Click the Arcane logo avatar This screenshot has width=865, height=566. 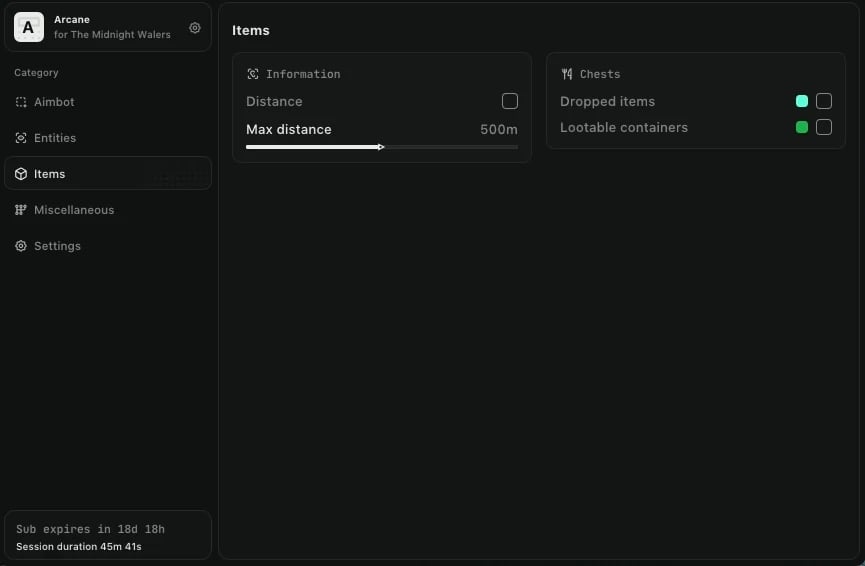tap(29, 27)
